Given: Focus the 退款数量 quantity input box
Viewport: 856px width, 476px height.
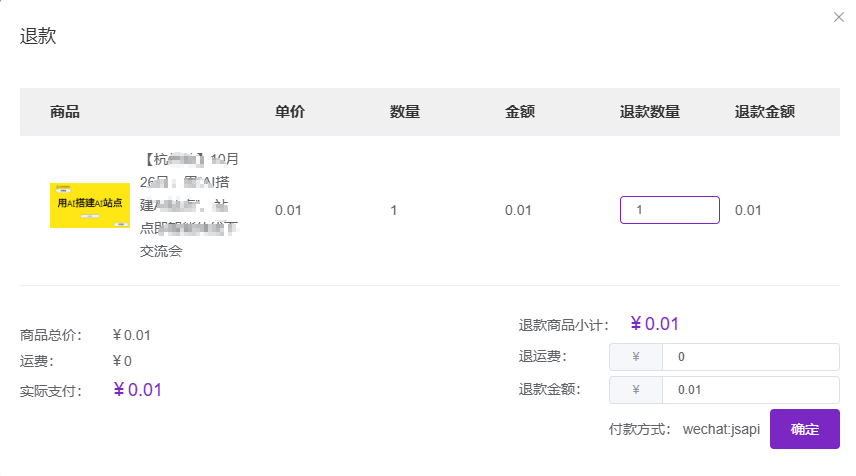Looking at the screenshot, I should 669,210.
